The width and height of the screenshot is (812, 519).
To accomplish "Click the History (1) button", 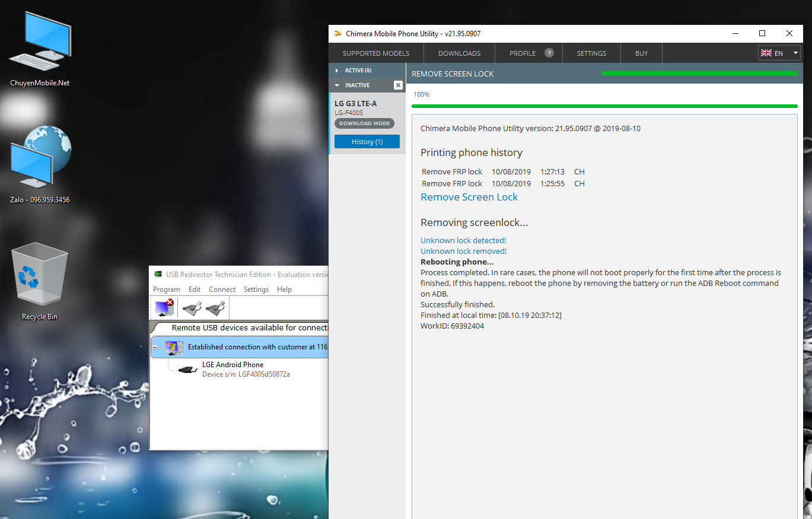I will [x=367, y=142].
